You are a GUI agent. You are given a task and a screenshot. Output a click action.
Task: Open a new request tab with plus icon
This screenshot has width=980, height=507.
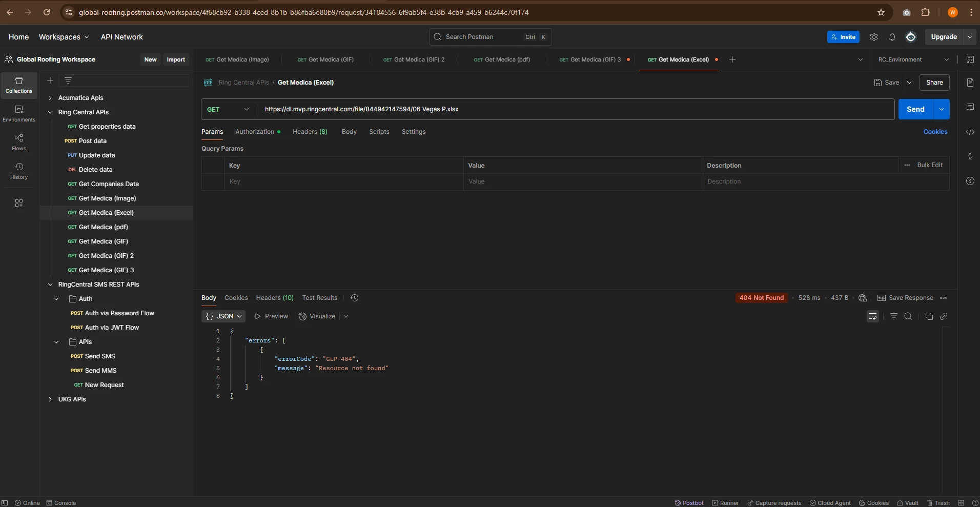point(732,59)
